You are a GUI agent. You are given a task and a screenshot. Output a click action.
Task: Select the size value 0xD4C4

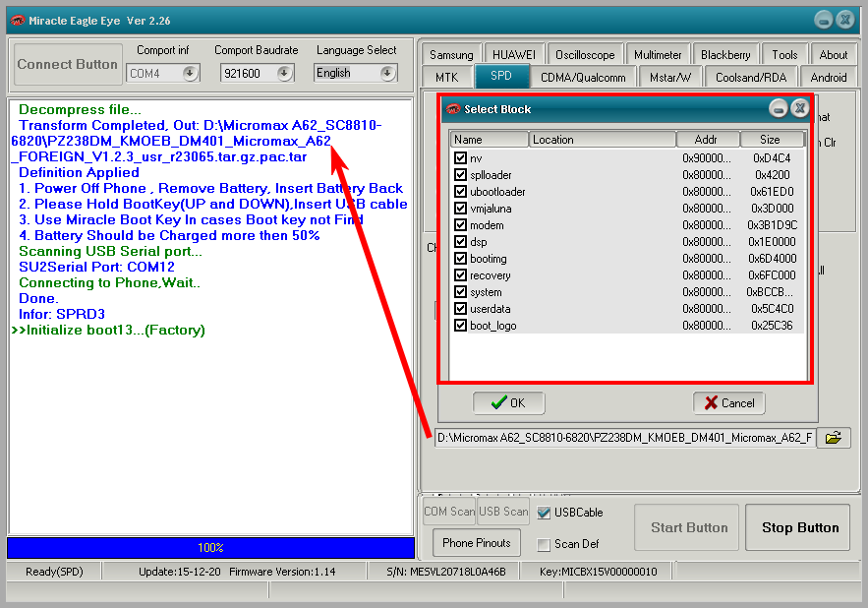point(772,158)
